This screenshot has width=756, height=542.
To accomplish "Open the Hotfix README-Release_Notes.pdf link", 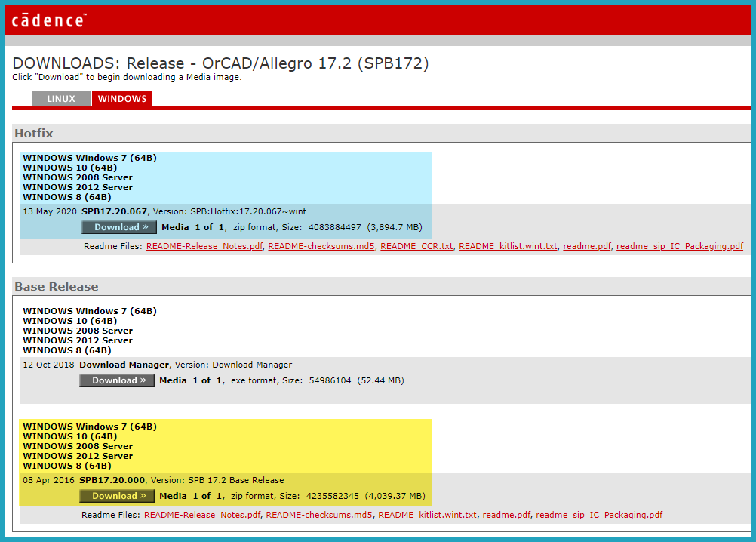I will click(x=204, y=246).
